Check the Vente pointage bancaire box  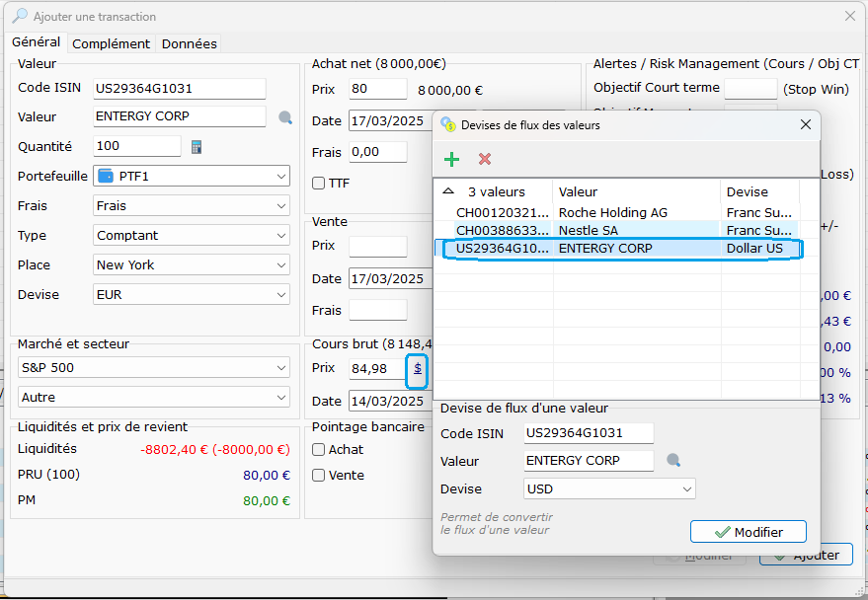click(318, 475)
